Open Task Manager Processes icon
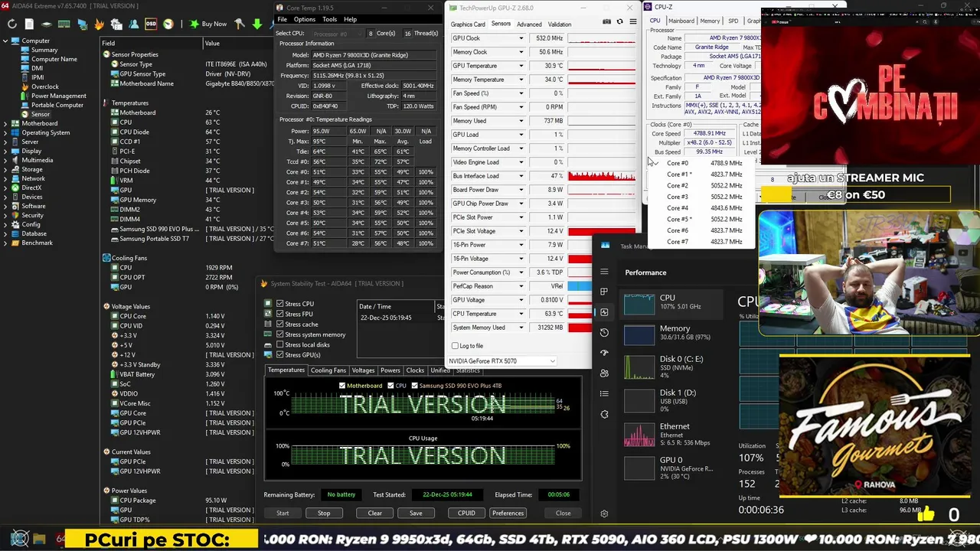The width and height of the screenshot is (980, 551). [604, 292]
